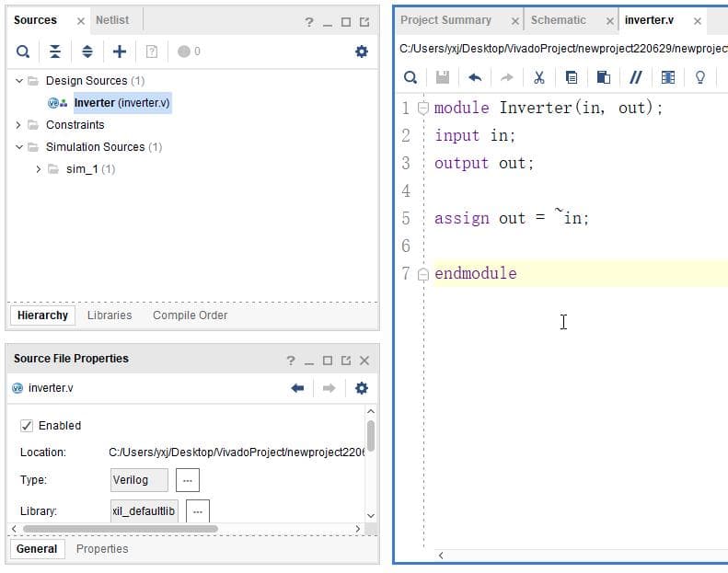This screenshot has height=573, width=728.
Task: Expand the sim_1 folder
Action: tap(39, 169)
